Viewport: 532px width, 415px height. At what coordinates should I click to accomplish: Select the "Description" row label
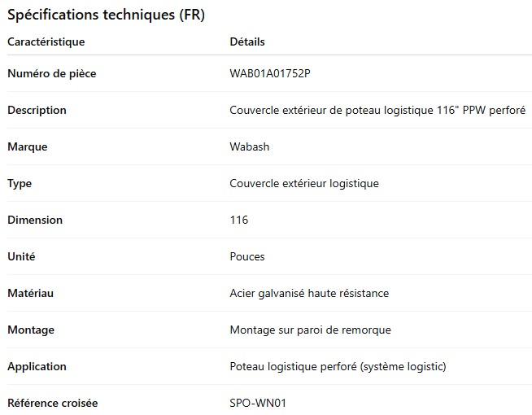[37, 111]
